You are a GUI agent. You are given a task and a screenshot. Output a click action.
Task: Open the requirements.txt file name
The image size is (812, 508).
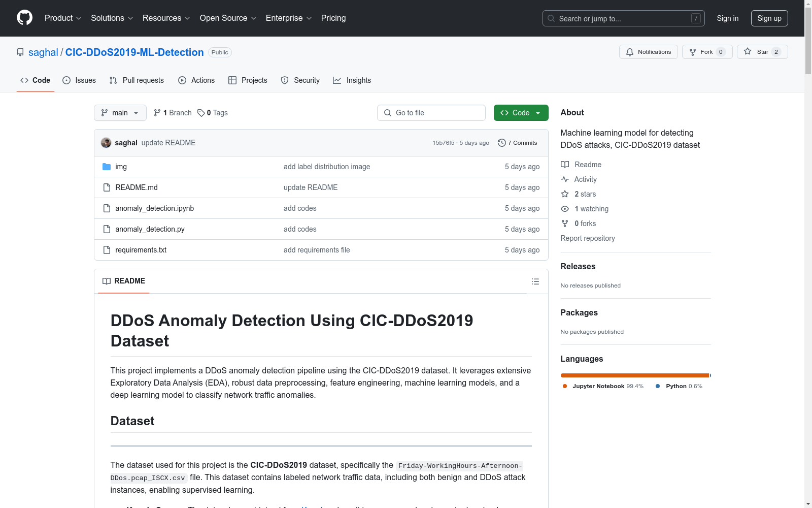click(141, 250)
